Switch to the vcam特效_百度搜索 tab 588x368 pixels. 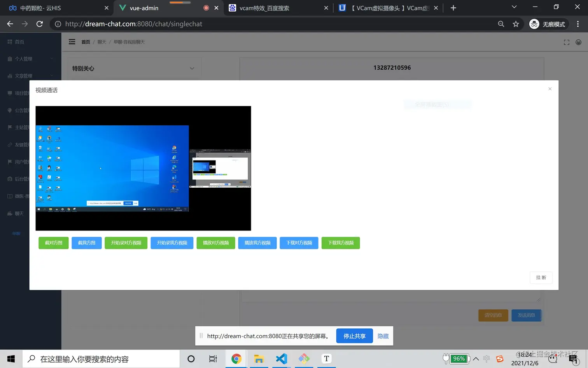tap(278, 8)
